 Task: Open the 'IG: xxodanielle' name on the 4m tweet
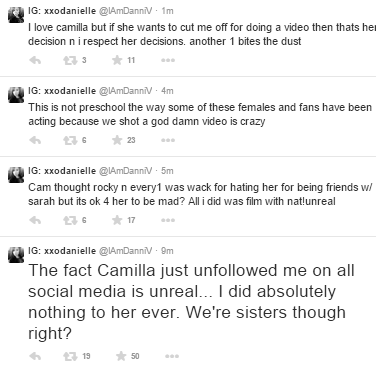pos(62,91)
